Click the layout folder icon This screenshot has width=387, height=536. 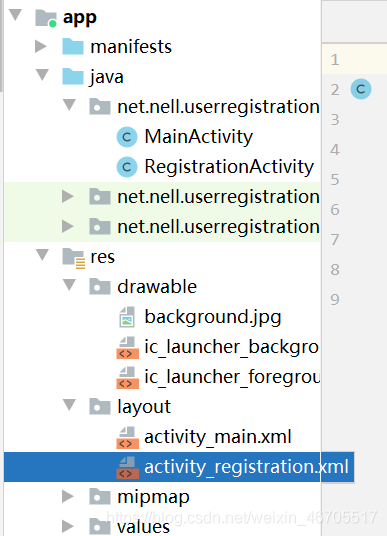pyautogui.click(x=100, y=407)
